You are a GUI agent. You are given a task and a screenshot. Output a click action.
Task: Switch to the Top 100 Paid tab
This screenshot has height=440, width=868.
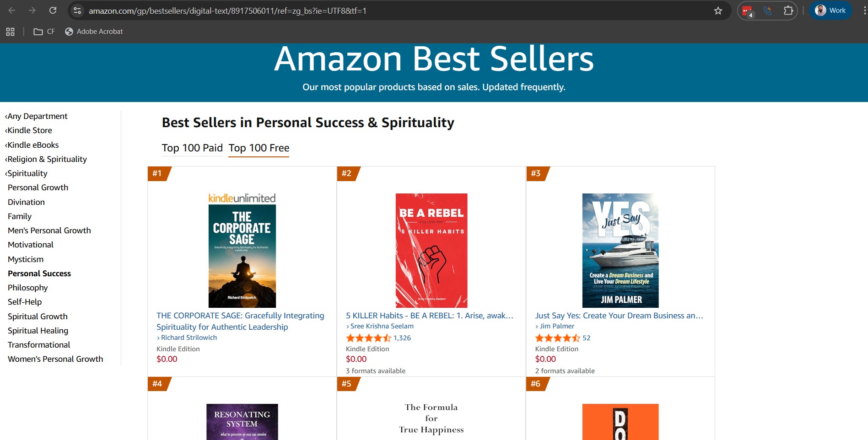pos(192,148)
